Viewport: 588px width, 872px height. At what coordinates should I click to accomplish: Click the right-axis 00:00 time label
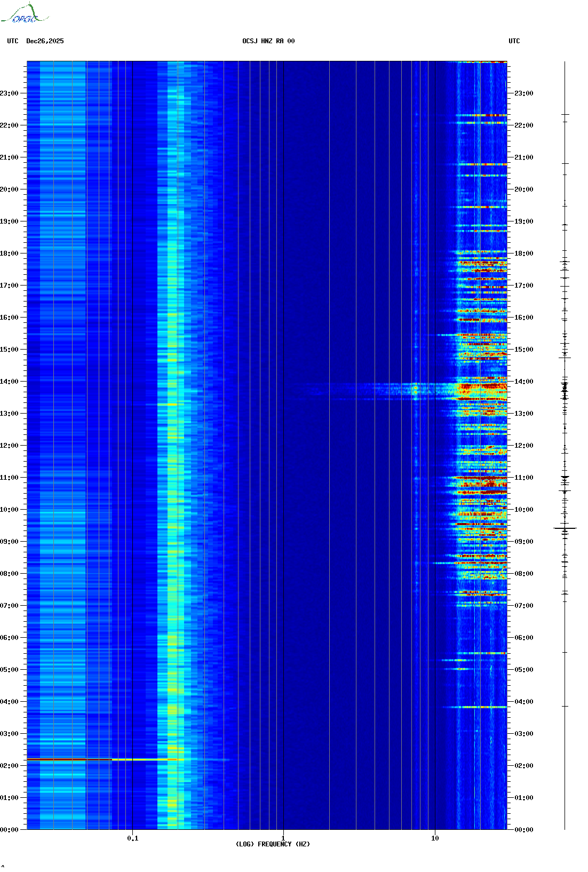[x=523, y=830]
